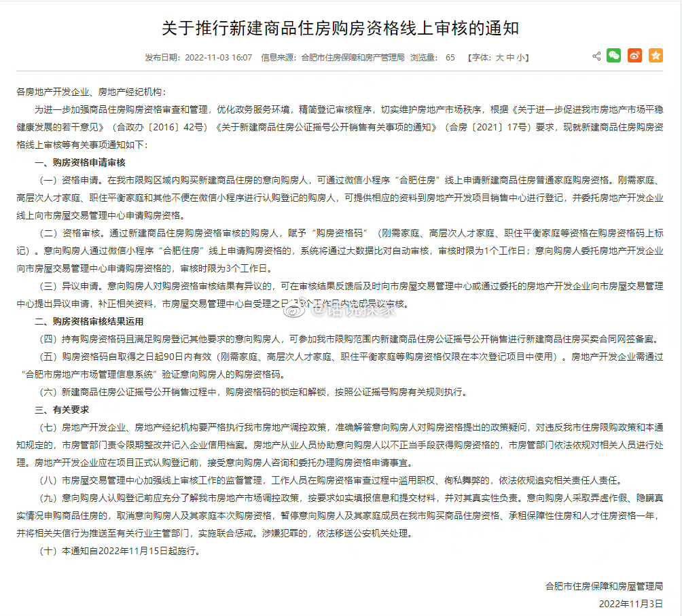Click paragraph (二) 资格审核
This screenshot has width=682, height=616.
340,251
